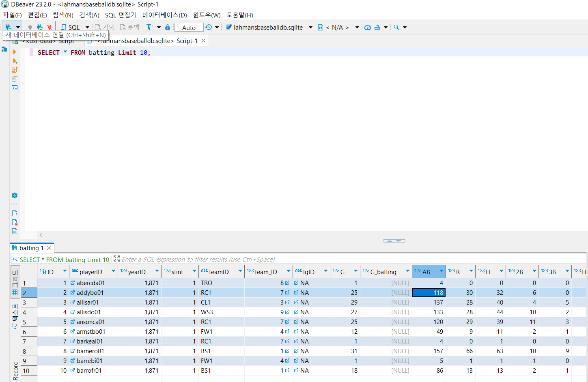Open the 도움말 menu

point(239,15)
